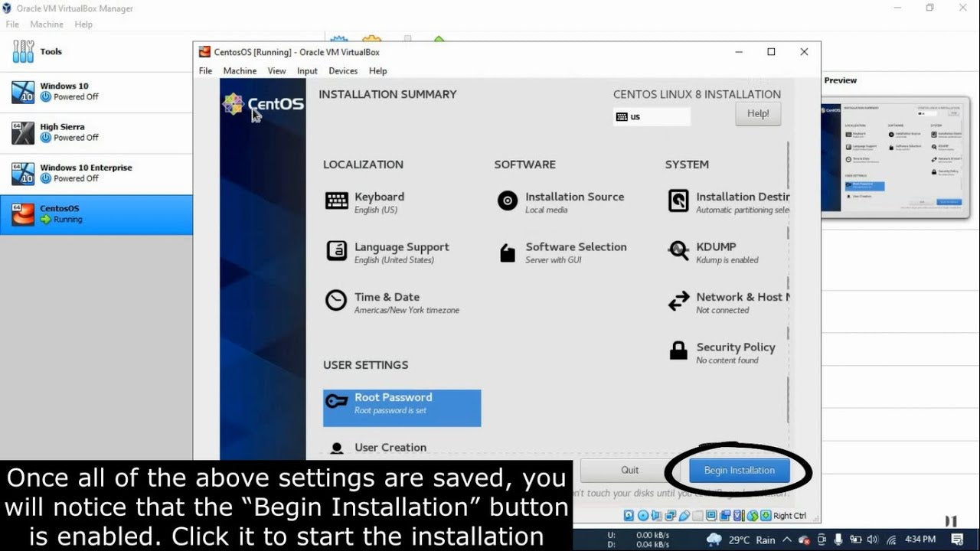Screen dimensions: 980x551
Task: Open Input menu of VM window
Action: (307, 70)
